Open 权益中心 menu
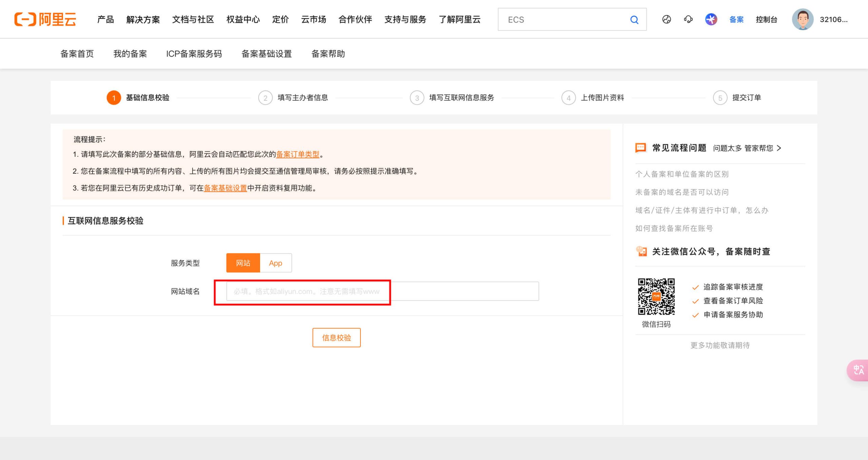The image size is (868, 460). pos(243,19)
